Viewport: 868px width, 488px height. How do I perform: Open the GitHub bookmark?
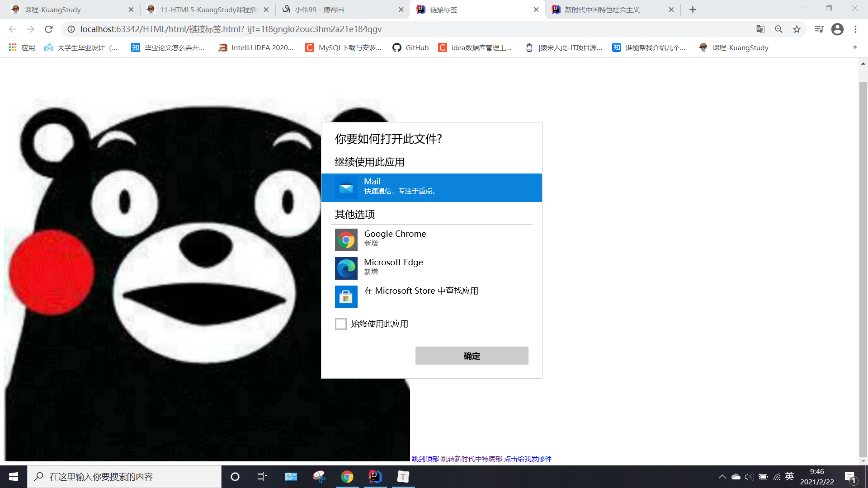410,47
